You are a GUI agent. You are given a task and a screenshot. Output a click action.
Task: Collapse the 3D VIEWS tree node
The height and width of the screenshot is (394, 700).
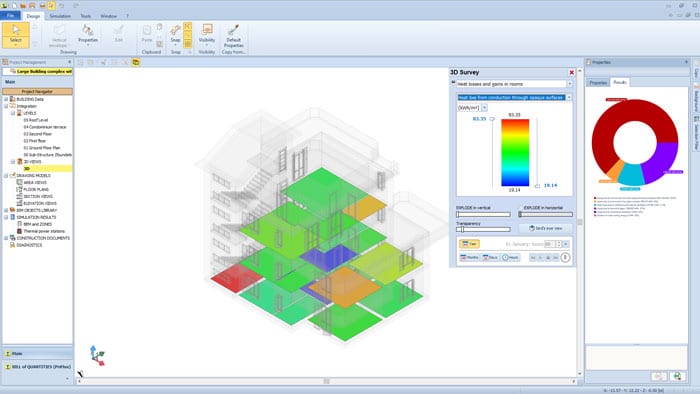click(13, 162)
